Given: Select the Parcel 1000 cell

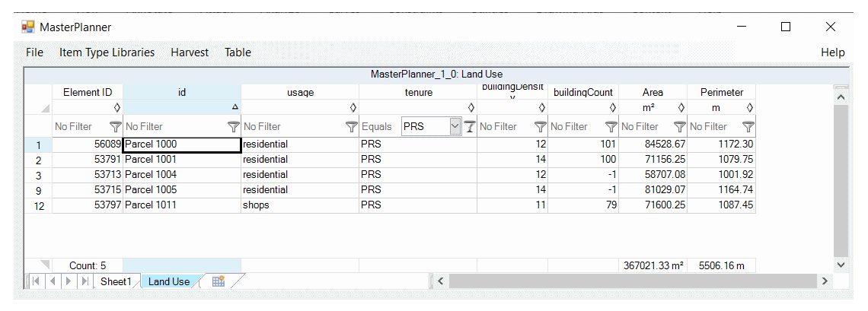Looking at the screenshot, I should click(x=182, y=144).
